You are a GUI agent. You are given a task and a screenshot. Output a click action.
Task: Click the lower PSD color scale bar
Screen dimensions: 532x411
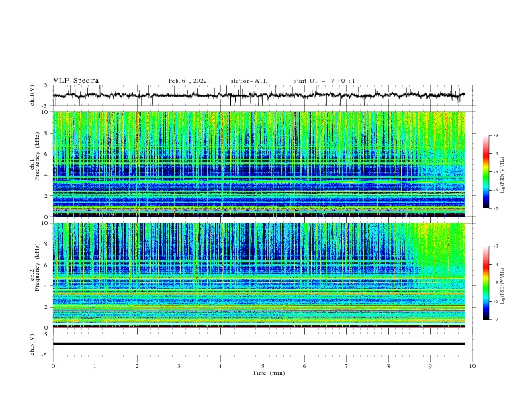[486, 283]
